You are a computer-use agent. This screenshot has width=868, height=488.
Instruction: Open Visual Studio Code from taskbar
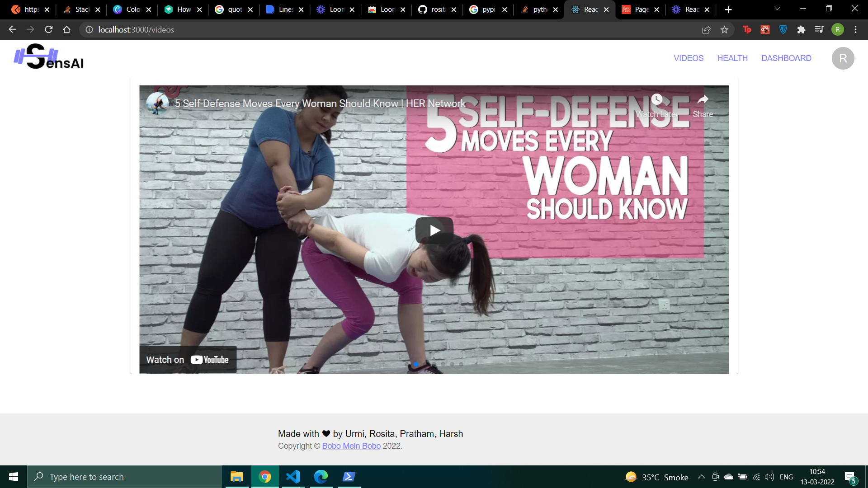(x=293, y=477)
